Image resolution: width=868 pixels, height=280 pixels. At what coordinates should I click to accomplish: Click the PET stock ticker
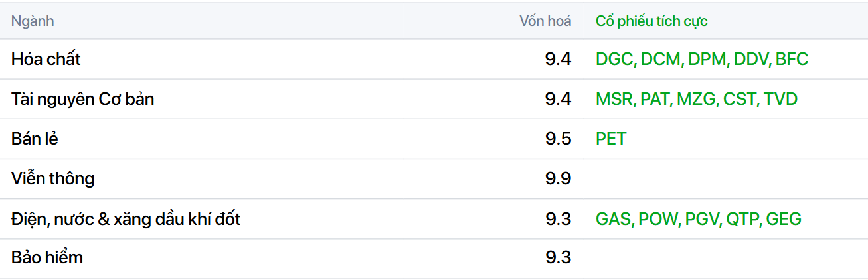pyautogui.click(x=611, y=139)
